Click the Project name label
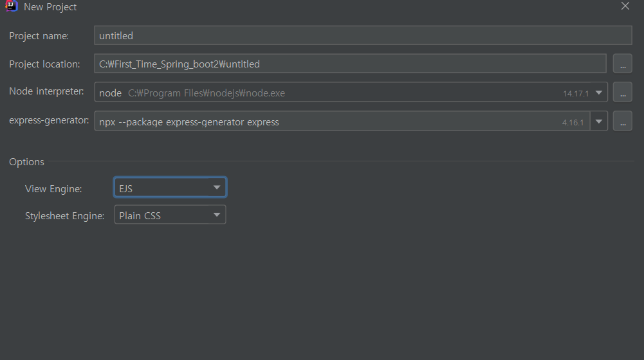Viewport: 644px width, 360px height. click(x=39, y=36)
